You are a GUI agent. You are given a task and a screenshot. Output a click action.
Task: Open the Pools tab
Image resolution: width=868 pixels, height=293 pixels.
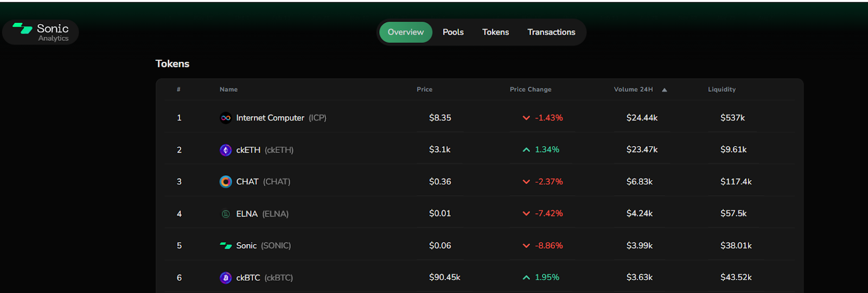point(453,32)
